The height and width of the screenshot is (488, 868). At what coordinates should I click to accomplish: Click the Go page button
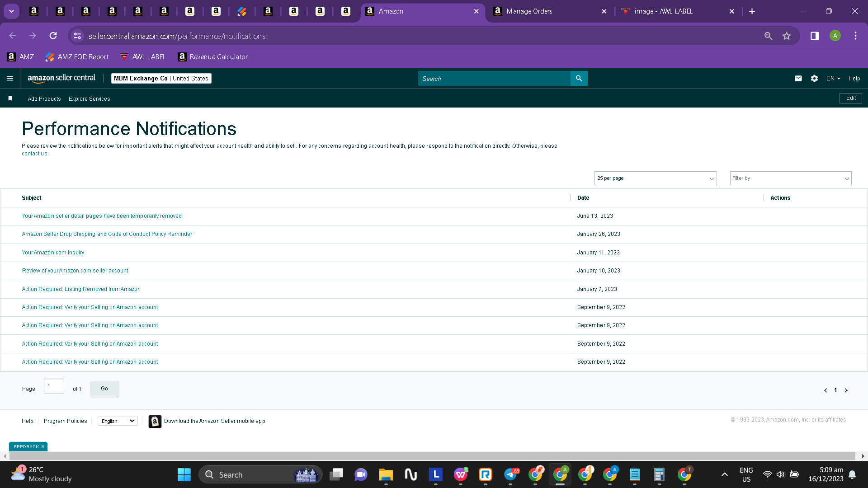[104, 389]
